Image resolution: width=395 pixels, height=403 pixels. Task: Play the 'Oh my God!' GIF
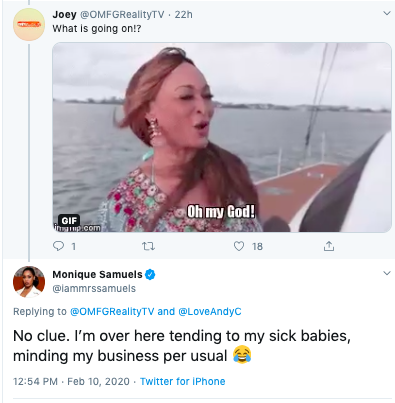click(222, 137)
